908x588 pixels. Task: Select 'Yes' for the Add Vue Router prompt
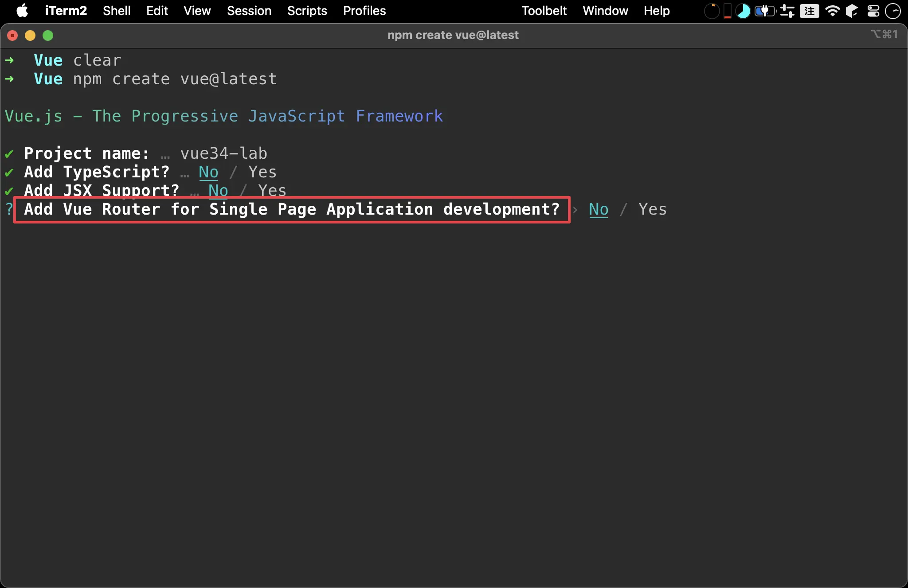(652, 209)
